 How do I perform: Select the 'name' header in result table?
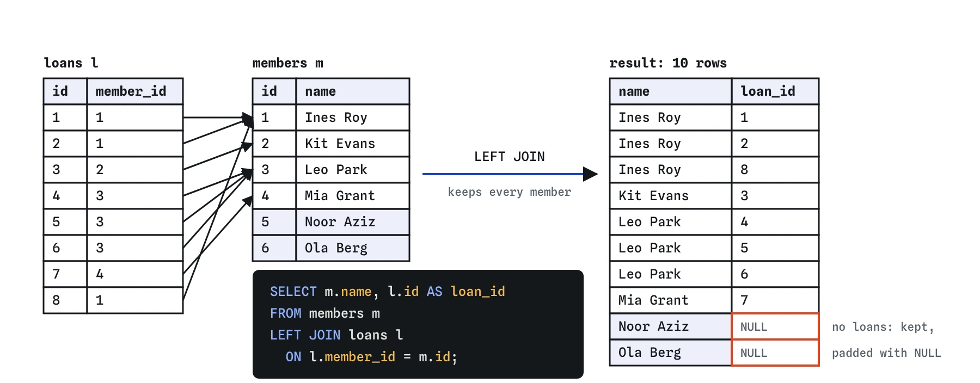[671, 91]
